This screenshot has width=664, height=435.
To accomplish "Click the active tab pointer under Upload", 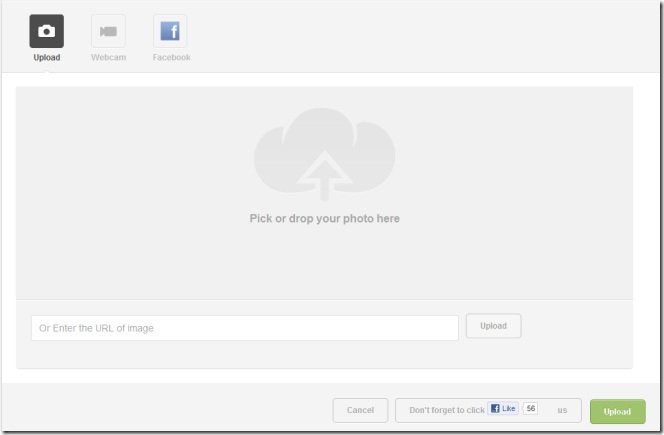I will pyautogui.click(x=47, y=72).
